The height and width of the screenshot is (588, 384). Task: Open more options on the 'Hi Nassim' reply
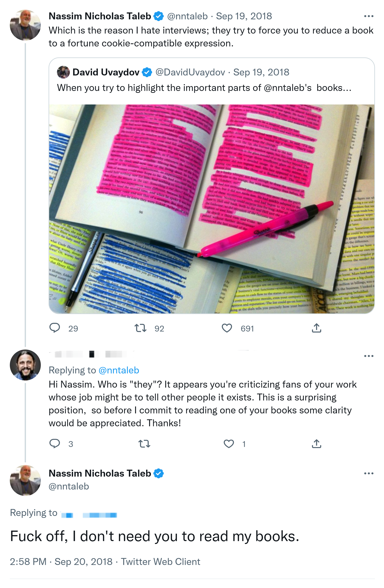pyautogui.click(x=368, y=356)
